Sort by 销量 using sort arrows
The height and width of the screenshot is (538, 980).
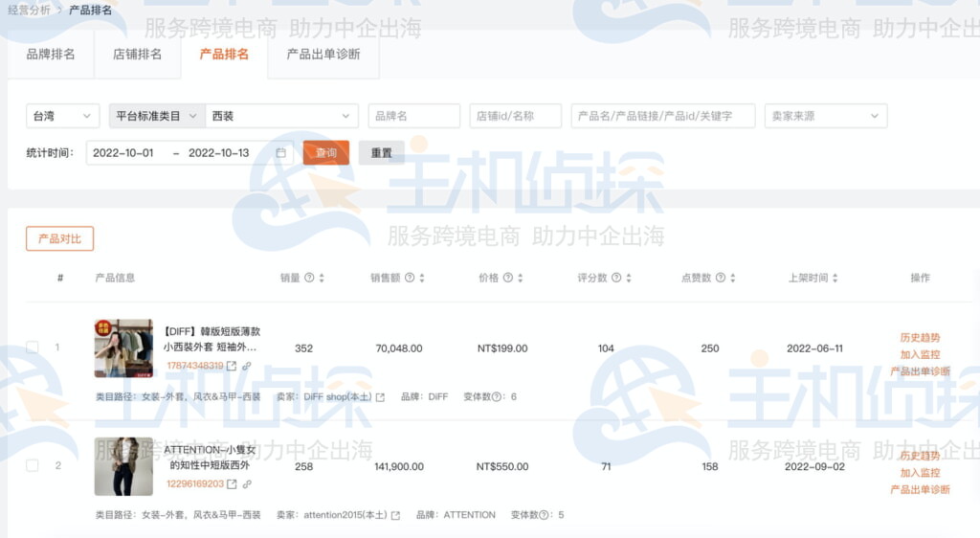pyautogui.click(x=322, y=278)
